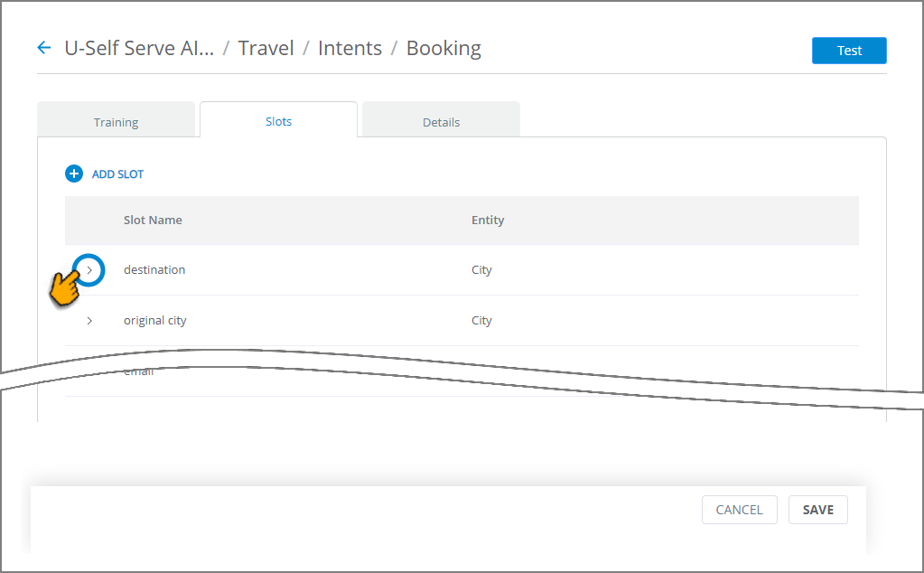Go to U-Self Serve AI breadcrumb
Viewport: 924px width, 573px height.
tap(139, 48)
